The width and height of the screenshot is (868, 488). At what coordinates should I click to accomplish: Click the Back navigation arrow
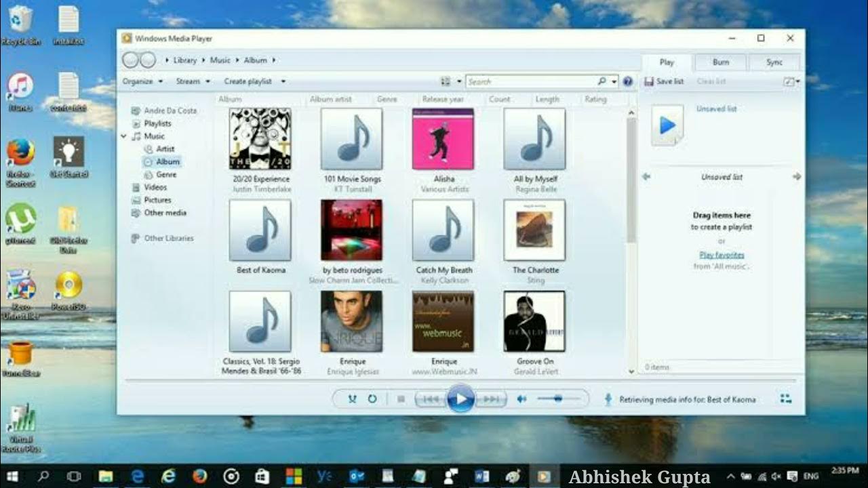pos(130,60)
